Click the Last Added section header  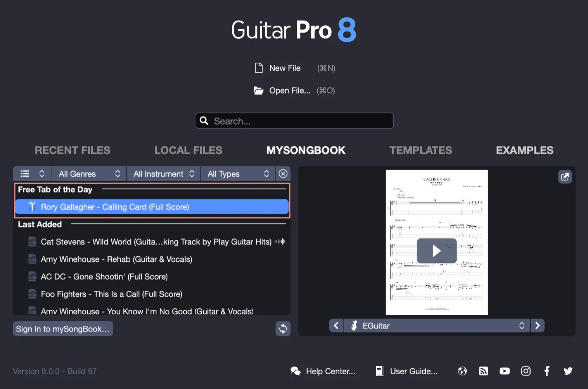(x=40, y=224)
